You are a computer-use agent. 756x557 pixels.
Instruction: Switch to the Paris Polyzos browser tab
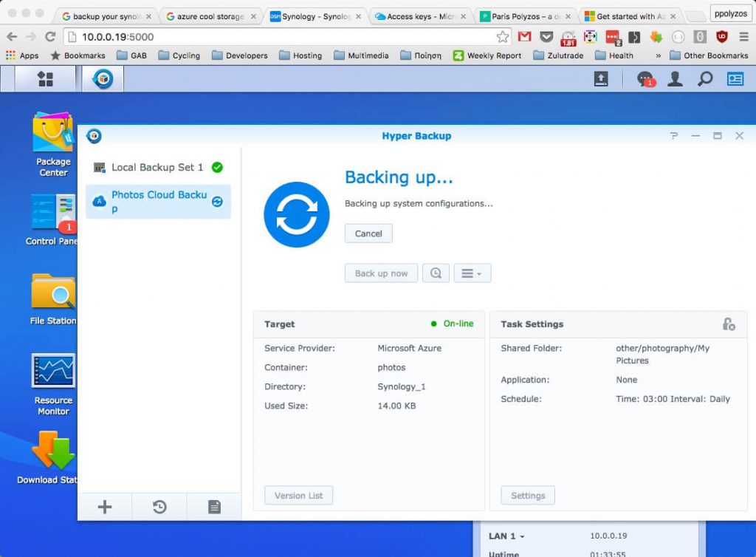526,16
